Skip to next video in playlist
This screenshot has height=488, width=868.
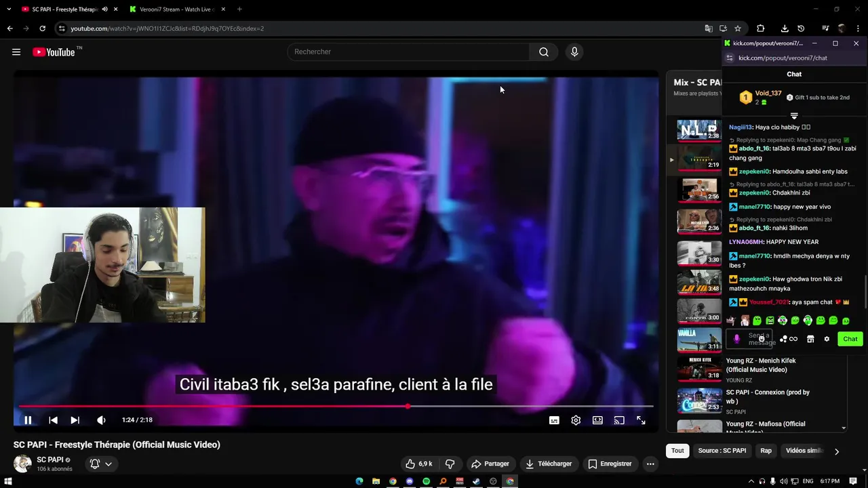(x=75, y=420)
